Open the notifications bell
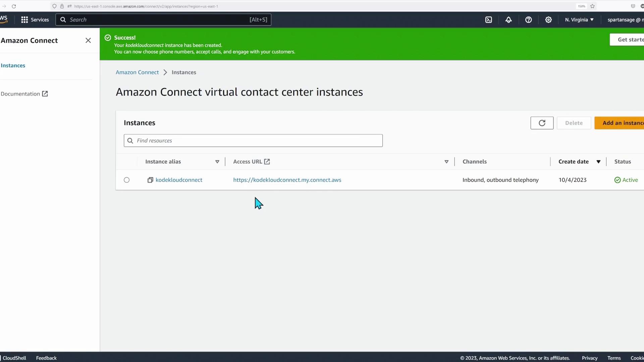The image size is (644, 362). tap(508, 20)
